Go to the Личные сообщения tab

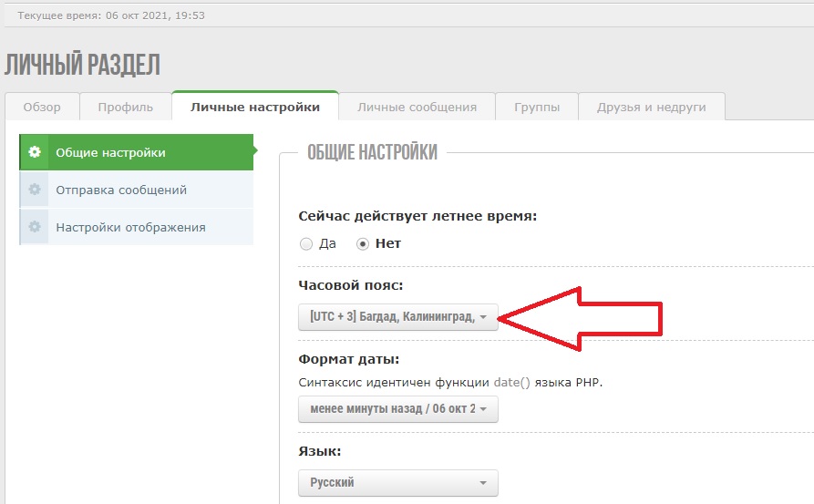coord(417,107)
